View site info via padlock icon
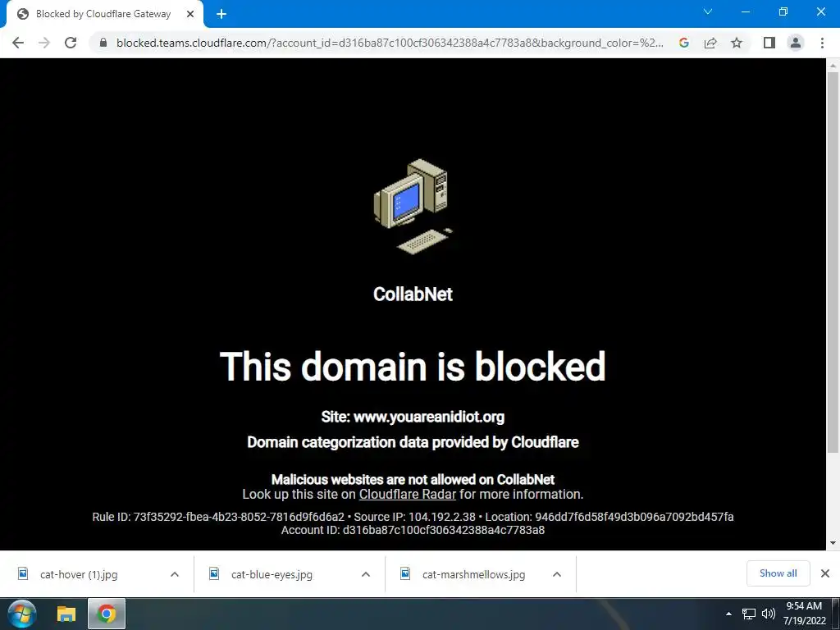The width and height of the screenshot is (840, 630). coord(103,43)
